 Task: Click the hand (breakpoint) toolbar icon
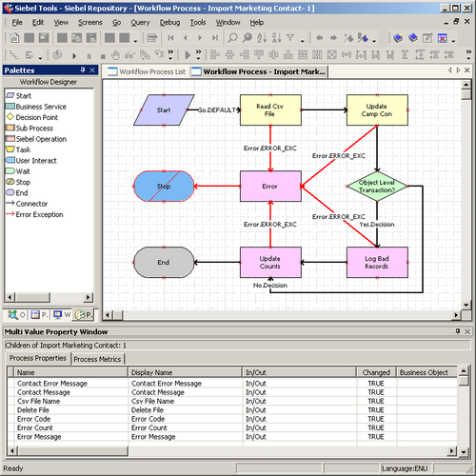(x=115, y=55)
